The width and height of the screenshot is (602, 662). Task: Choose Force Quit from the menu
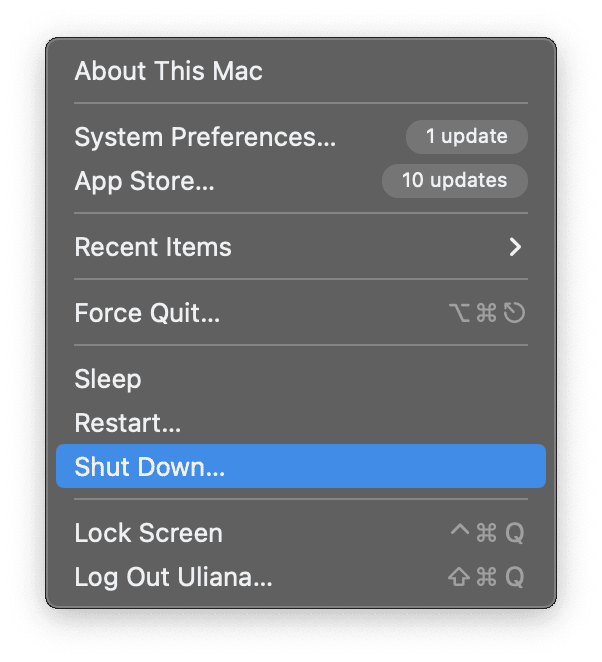point(147,313)
